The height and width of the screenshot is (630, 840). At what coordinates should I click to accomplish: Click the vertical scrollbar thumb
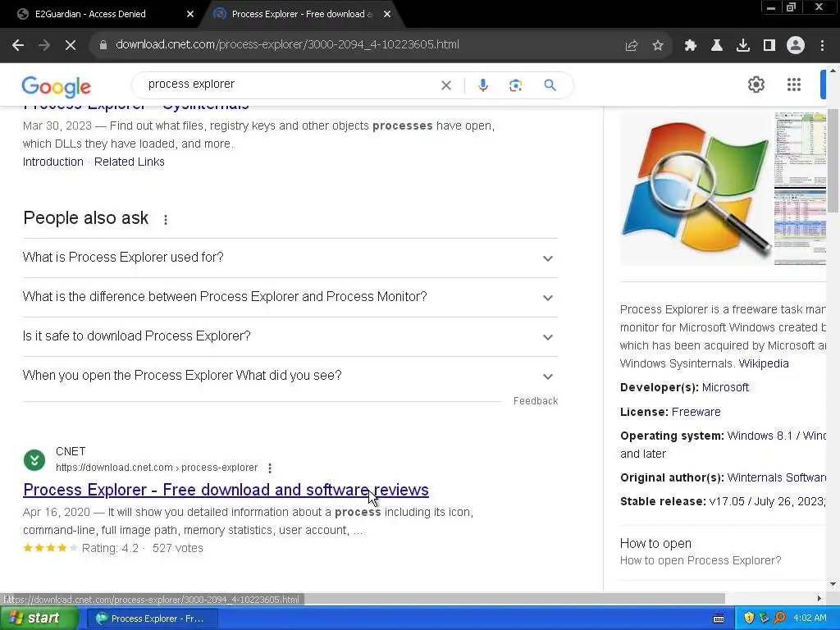click(833, 160)
